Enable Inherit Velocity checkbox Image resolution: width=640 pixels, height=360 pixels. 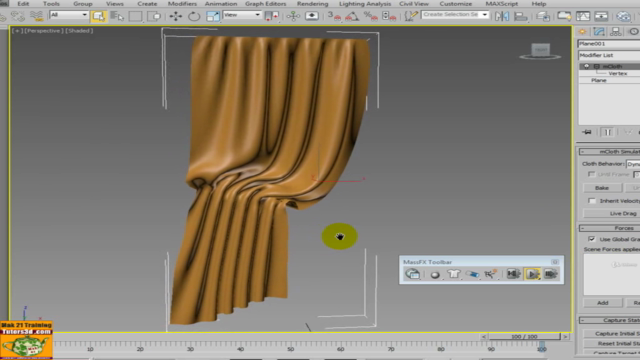[x=591, y=201]
